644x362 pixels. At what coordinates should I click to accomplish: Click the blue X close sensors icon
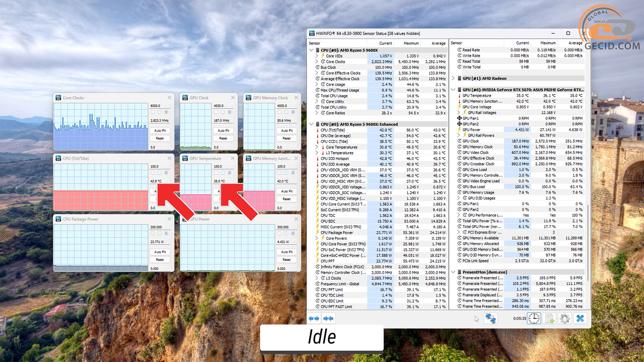pos(580,318)
